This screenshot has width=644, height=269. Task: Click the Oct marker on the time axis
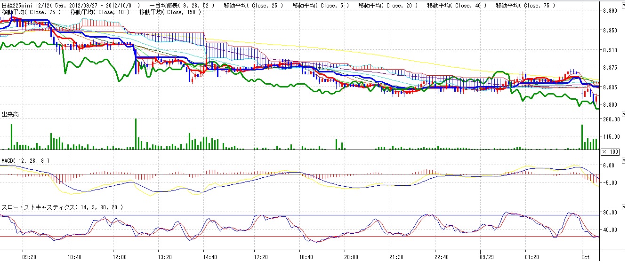point(585,257)
